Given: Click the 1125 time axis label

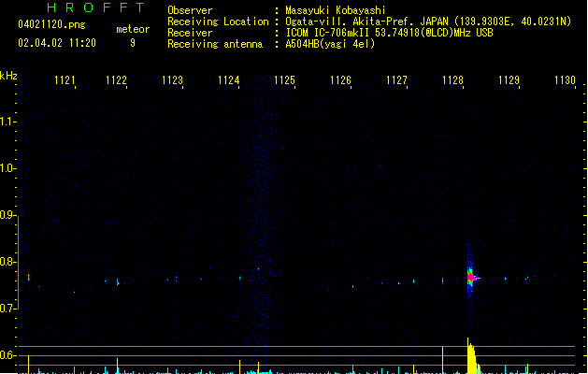Looking at the screenshot, I should [284, 80].
